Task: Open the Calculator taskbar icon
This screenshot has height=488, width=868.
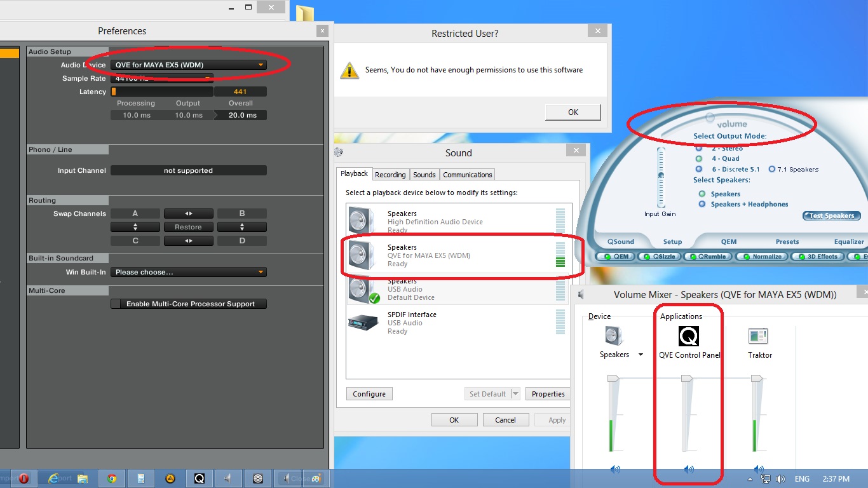Action: pos(141,478)
